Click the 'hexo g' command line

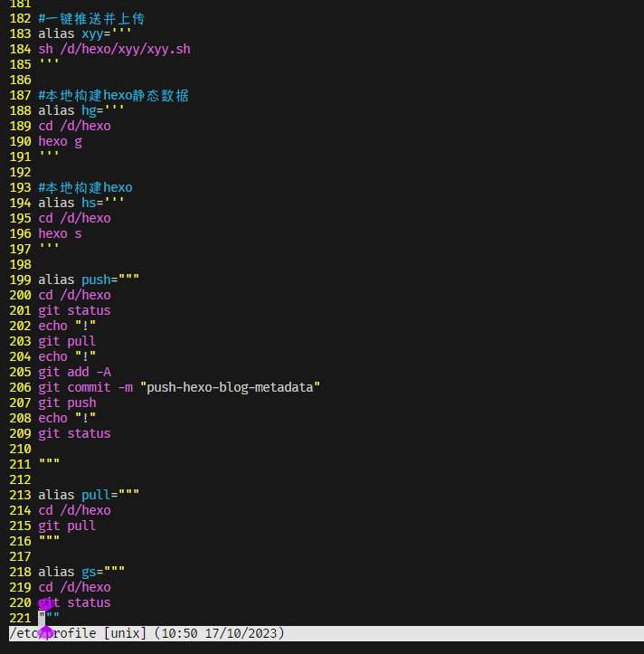60,141
